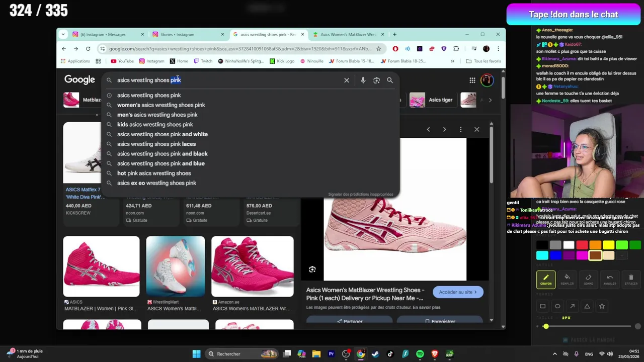This screenshot has height=362, width=644.
Task: Open Google Lens image search icon
Action: click(x=376, y=80)
